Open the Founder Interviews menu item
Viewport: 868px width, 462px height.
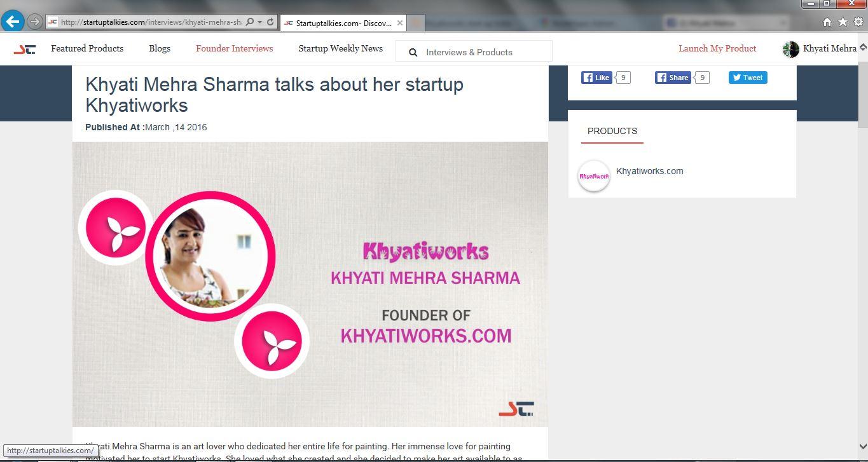pos(234,48)
